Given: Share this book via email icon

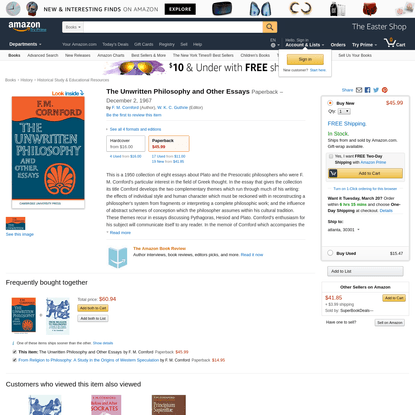Looking at the screenshot, I should pos(359,90).
